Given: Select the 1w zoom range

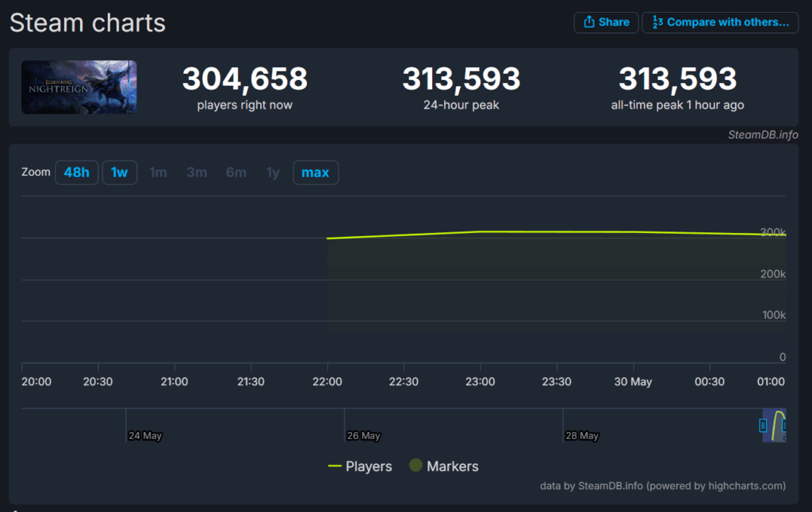Looking at the screenshot, I should (119, 173).
